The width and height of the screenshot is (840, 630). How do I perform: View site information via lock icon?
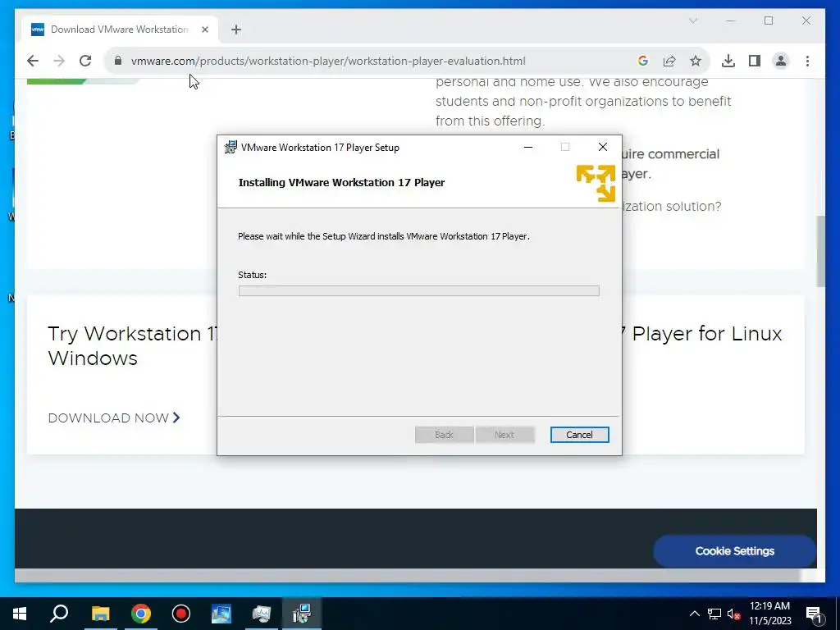[x=118, y=61]
